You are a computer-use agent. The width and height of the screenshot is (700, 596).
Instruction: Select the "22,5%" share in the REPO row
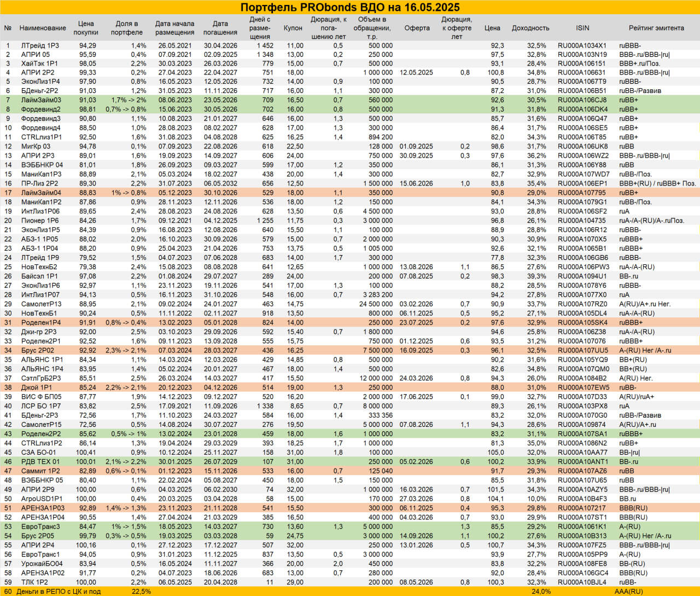[x=141, y=592]
